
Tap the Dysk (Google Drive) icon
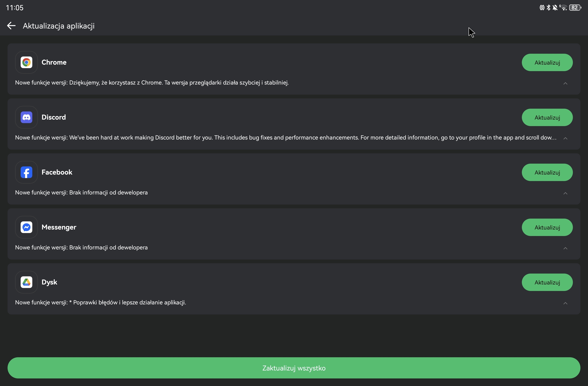click(x=26, y=282)
